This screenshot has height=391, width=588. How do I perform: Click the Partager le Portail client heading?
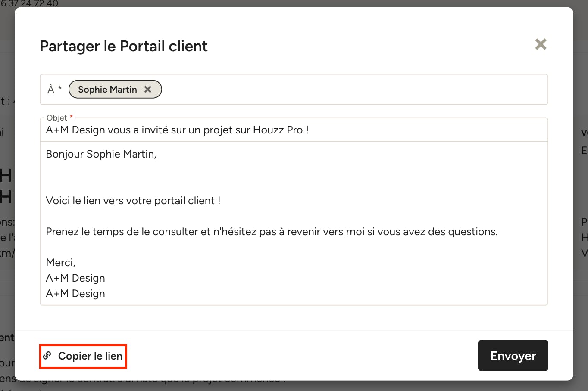click(124, 46)
